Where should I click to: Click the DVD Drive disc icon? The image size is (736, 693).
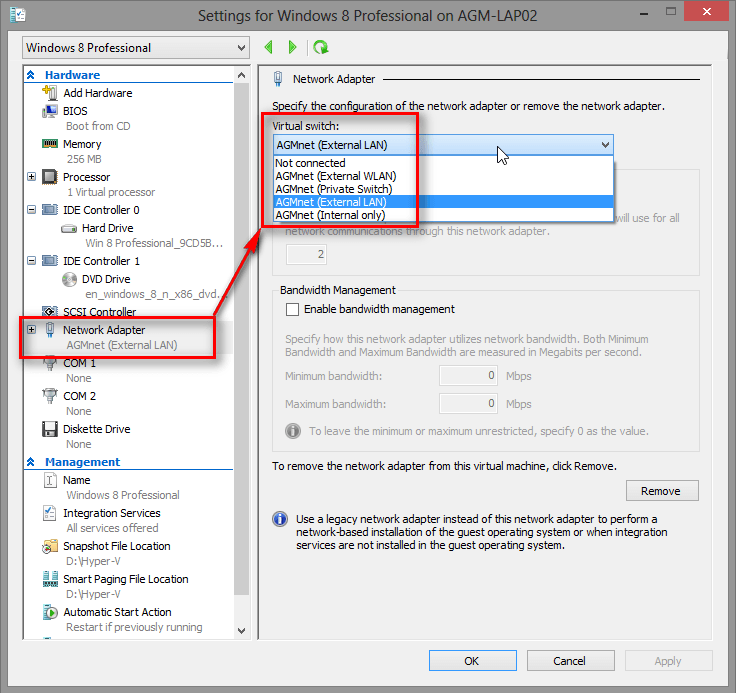[69, 279]
